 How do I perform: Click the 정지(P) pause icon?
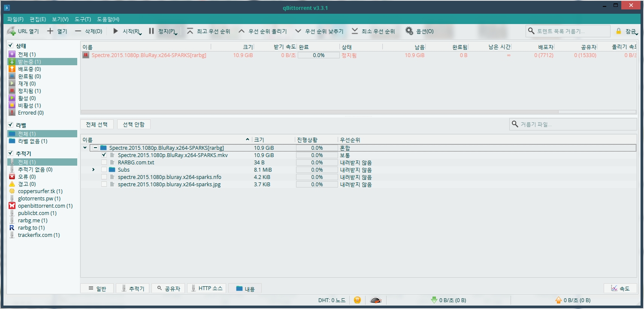click(x=151, y=31)
